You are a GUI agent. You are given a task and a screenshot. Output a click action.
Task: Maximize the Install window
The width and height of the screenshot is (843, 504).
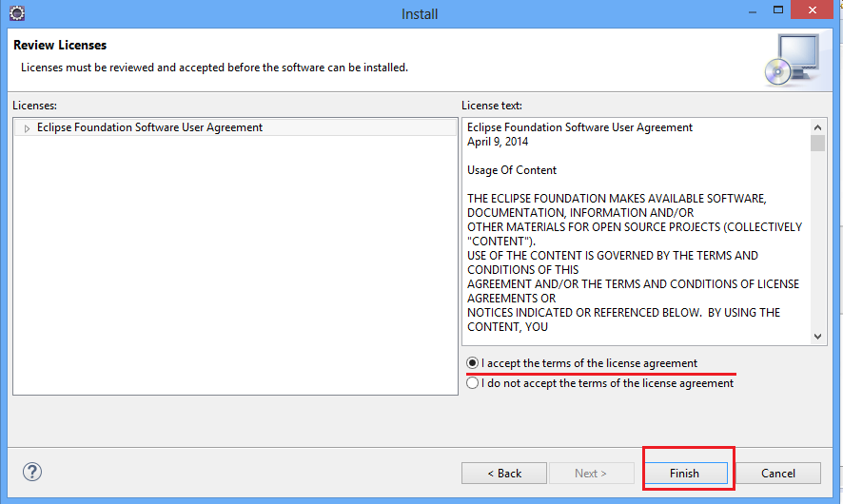(778, 10)
